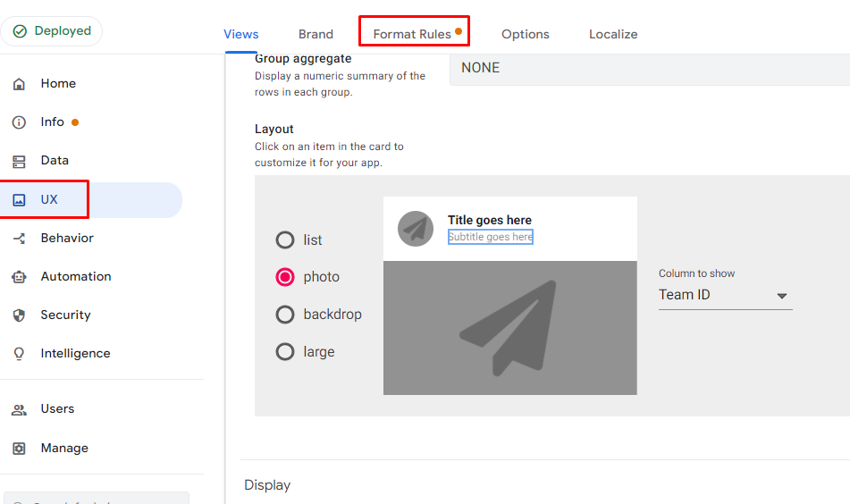
Task: Click the Automation robot icon
Action: click(x=19, y=277)
